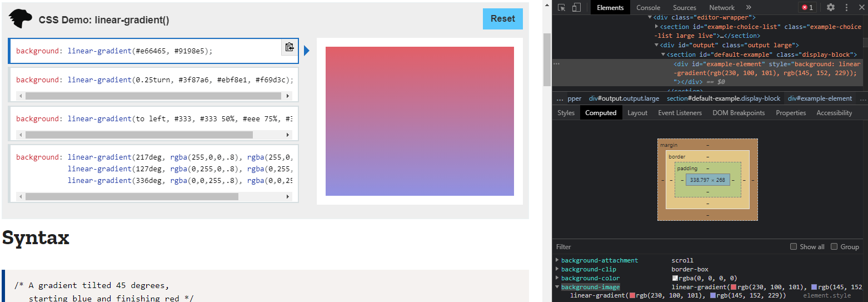Collapse the default-example section node
The height and width of the screenshot is (302, 868).
tap(663, 55)
